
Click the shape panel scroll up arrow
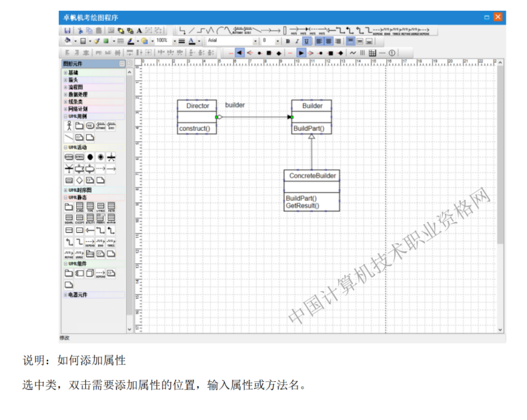(x=129, y=72)
